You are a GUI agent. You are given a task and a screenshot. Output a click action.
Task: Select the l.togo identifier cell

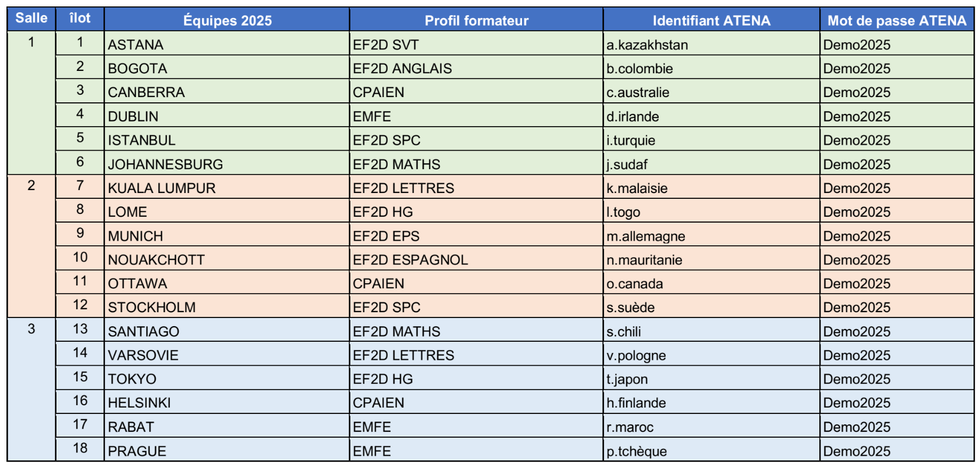[711, 210]
